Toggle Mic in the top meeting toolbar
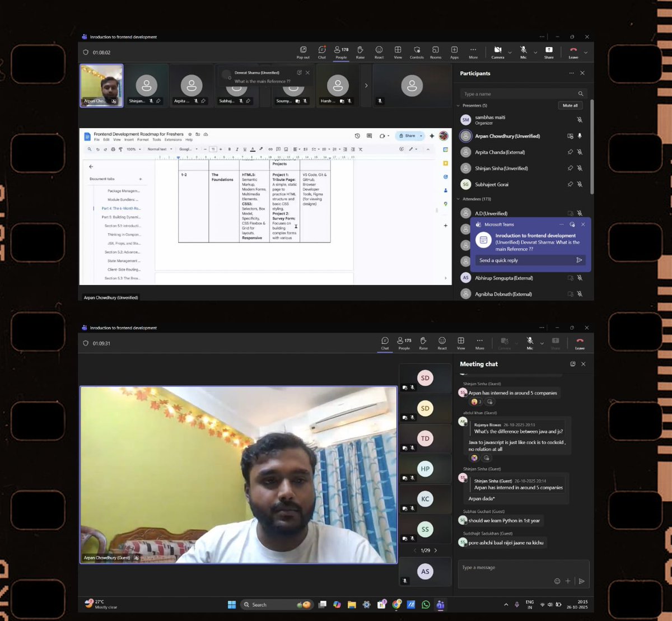This screenshot has width=672, height=621. click(x=523, y=52)
